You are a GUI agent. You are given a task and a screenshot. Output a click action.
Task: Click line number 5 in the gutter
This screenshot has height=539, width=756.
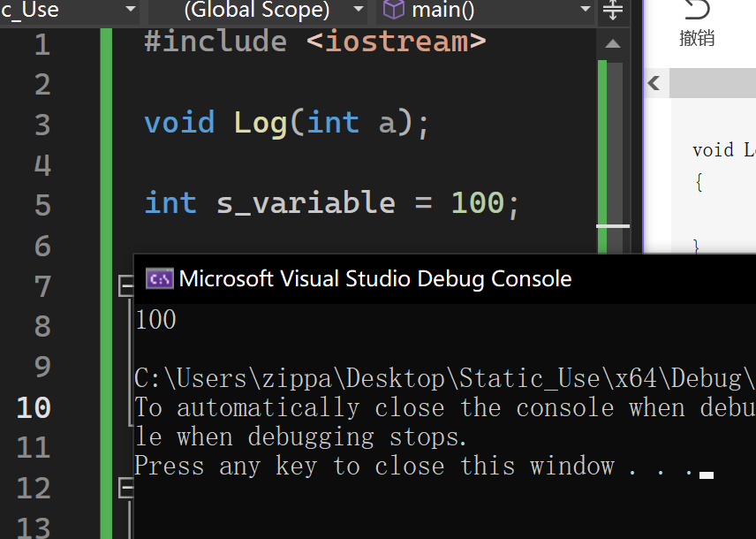coord(42,205)
